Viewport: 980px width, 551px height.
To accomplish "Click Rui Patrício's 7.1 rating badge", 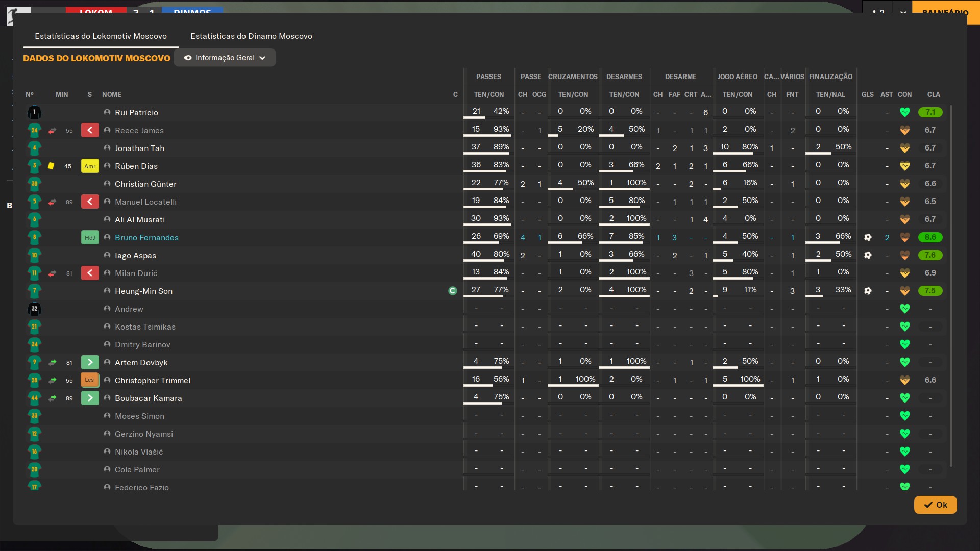I will (930, 112).
